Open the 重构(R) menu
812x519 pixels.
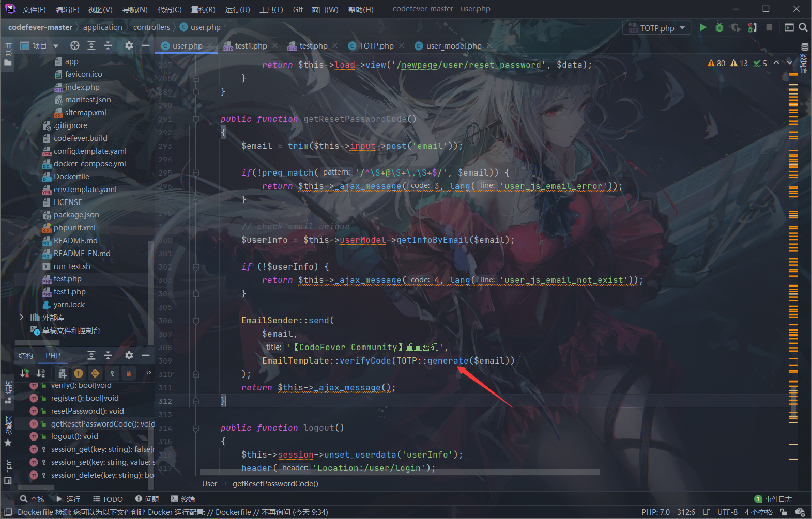(x=203, y=10)
